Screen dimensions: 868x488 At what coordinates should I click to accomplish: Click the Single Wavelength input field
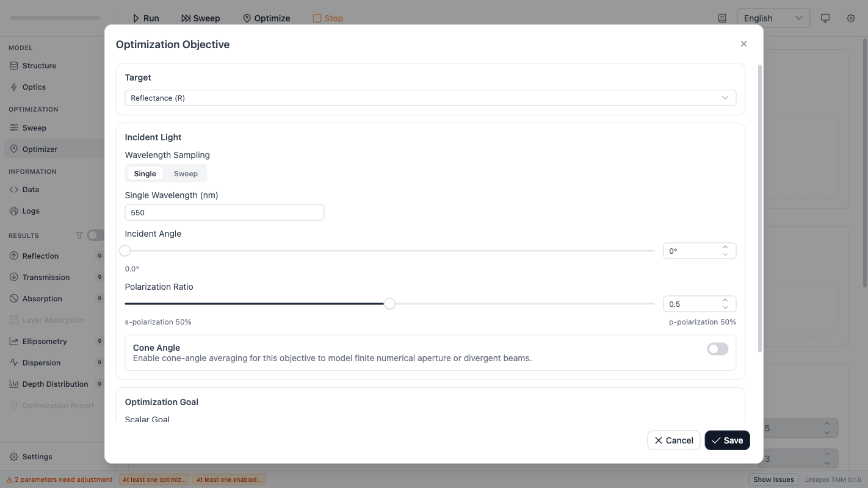coord(224,212)
